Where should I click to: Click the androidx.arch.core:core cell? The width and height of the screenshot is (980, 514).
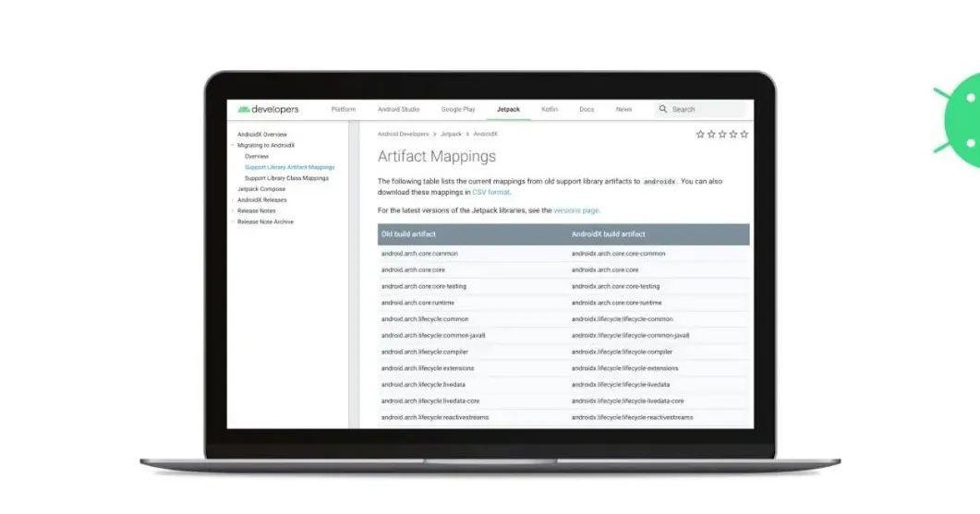[x=605, y=269]
